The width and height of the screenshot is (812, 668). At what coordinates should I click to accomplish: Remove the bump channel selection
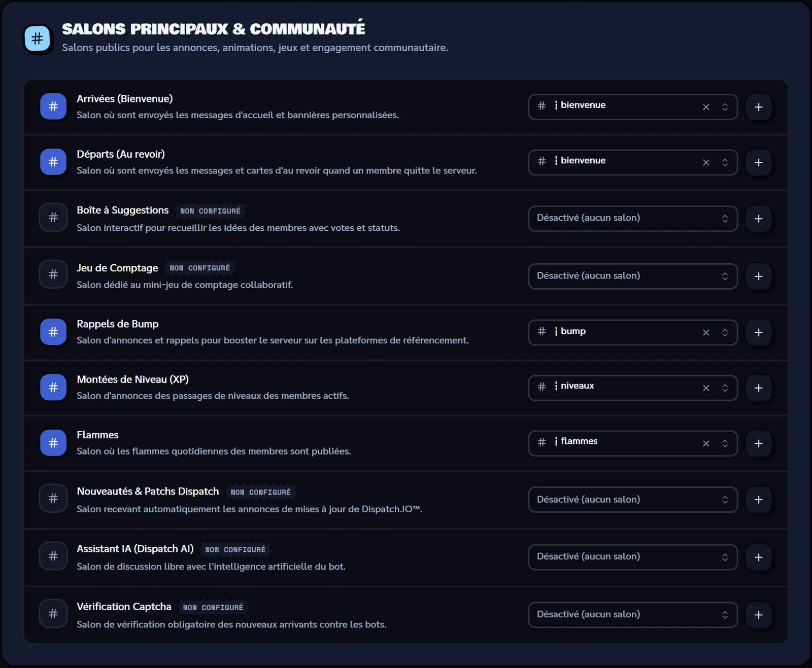click(706, 333)
